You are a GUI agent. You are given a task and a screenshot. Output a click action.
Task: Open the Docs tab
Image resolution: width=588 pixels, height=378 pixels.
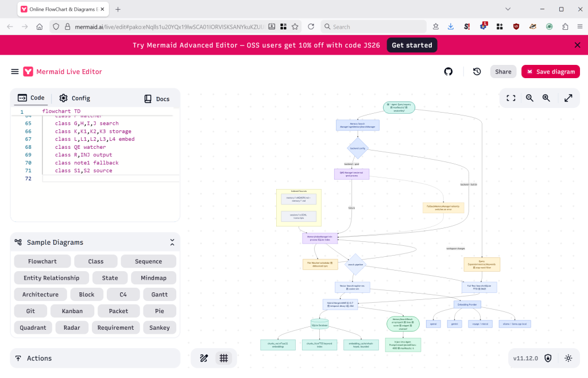156,98
